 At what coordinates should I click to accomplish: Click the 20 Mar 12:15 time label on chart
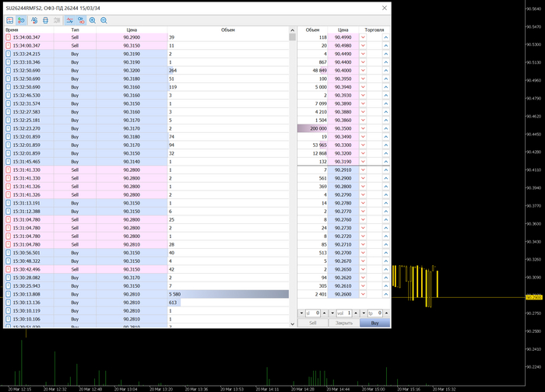tap(19, 389)
